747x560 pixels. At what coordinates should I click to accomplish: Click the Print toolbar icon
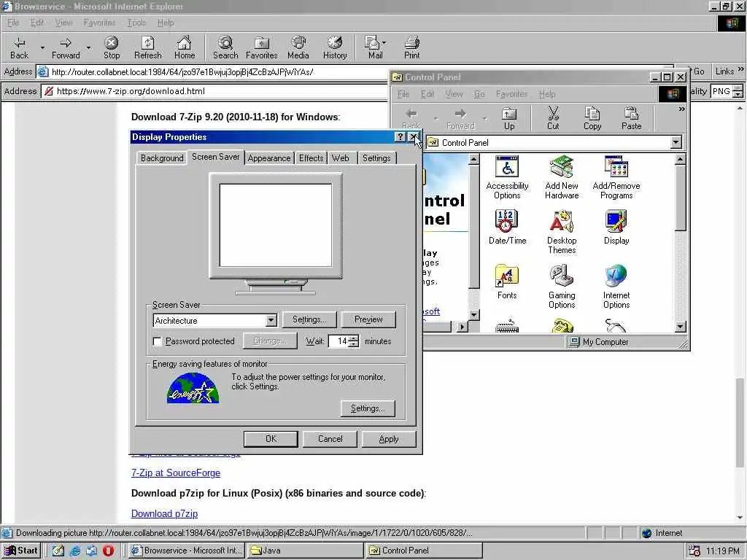[411, 47]
